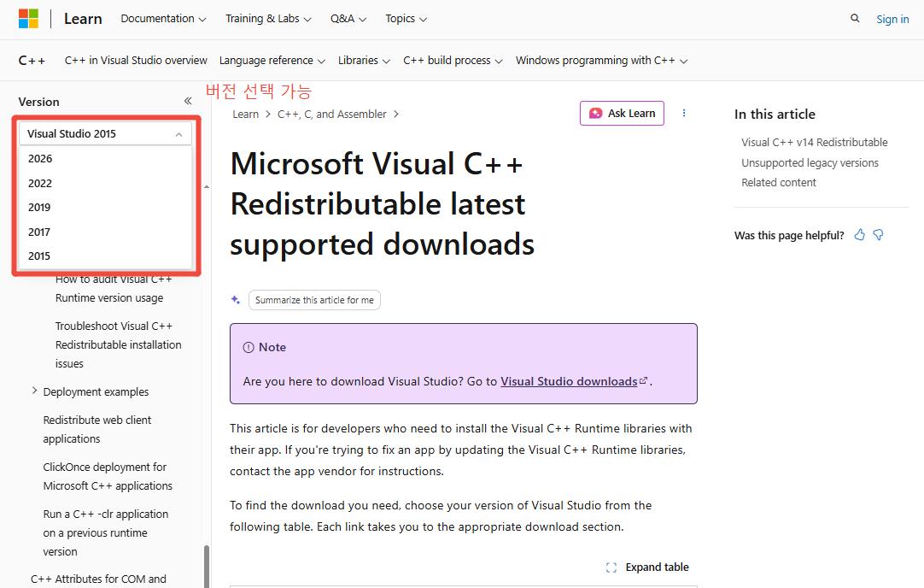Click the Ask Learn button

[622, 113]
